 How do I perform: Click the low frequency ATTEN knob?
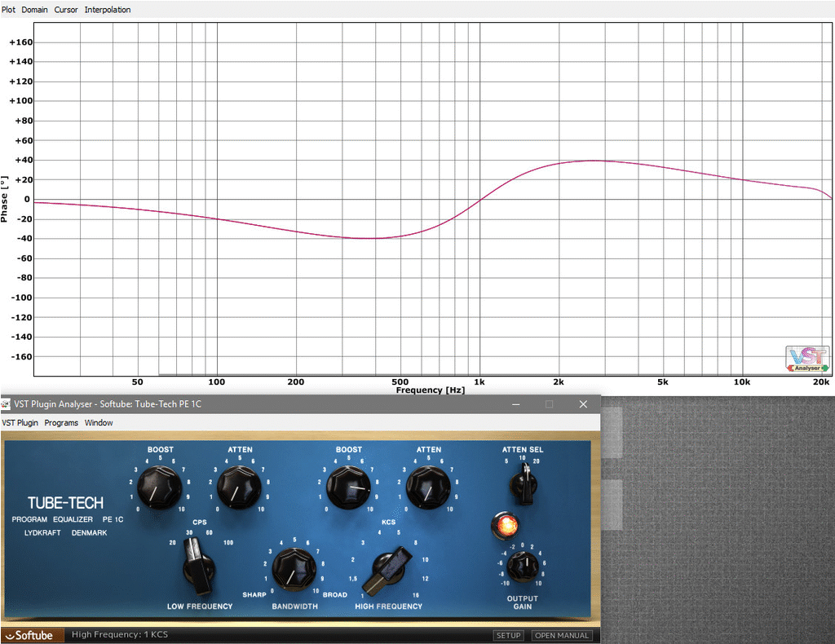tap(239, 487)
